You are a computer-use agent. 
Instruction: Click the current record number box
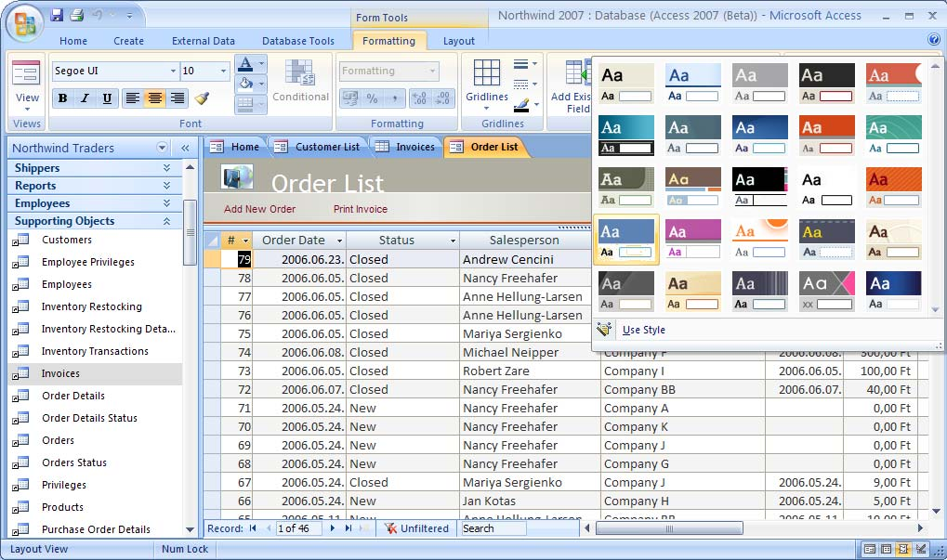(x=297, y=528)
